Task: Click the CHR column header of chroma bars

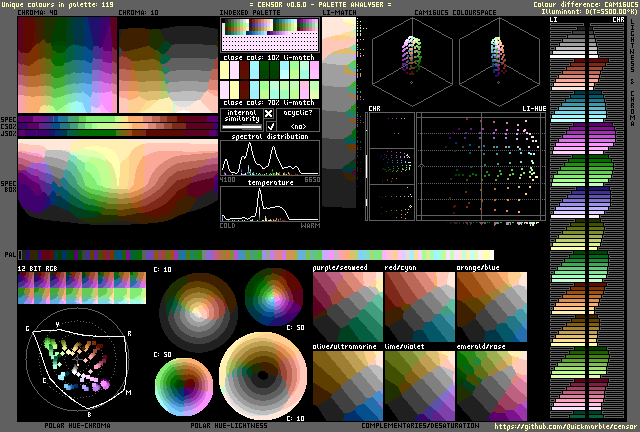Action: [618, 20]
